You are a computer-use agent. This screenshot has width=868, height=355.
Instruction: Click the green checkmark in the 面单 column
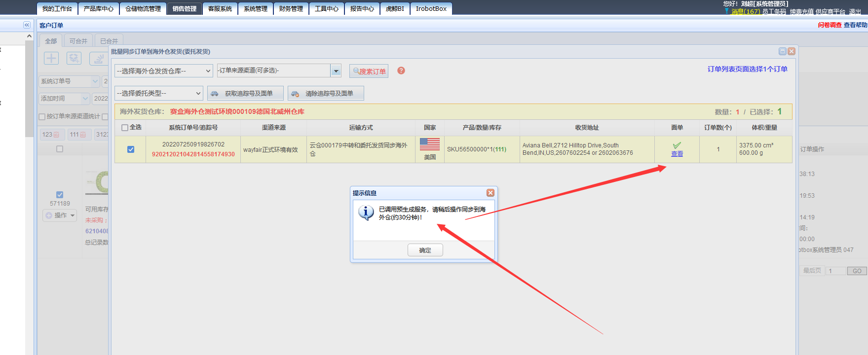(x=677, y=145)
